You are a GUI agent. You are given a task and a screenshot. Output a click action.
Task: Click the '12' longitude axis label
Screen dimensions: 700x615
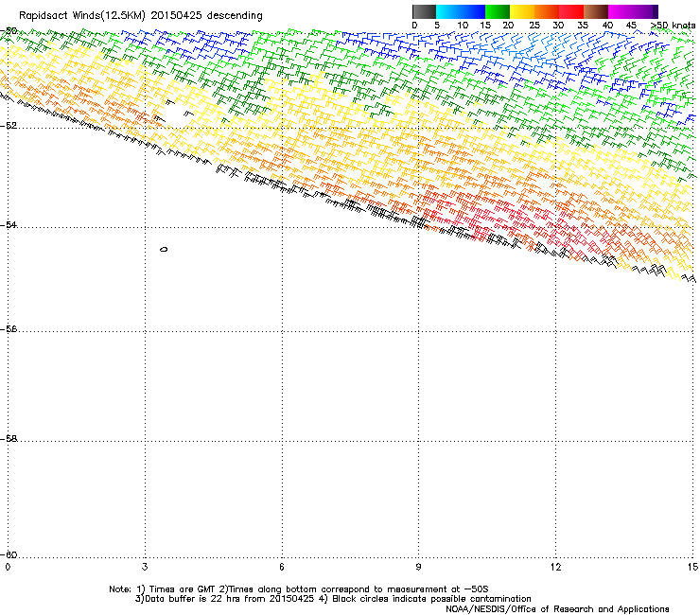point(555,567)
